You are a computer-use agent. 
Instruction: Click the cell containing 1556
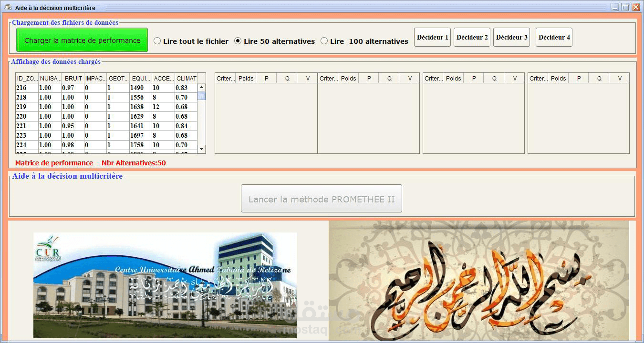coord(141,97)
